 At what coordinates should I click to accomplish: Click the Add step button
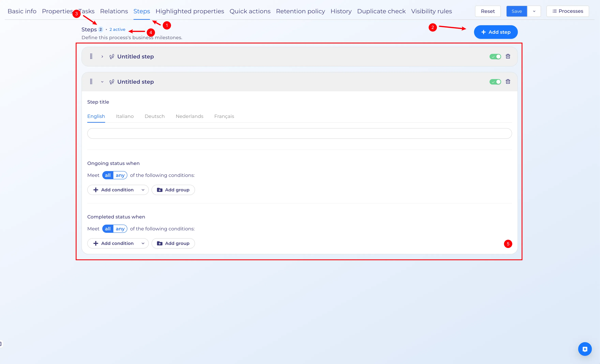coord(496,32)
